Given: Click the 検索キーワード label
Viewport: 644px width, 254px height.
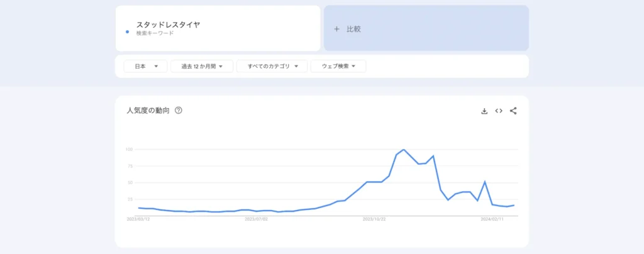Looking at the screenshot, I should [x=155, y=33].
